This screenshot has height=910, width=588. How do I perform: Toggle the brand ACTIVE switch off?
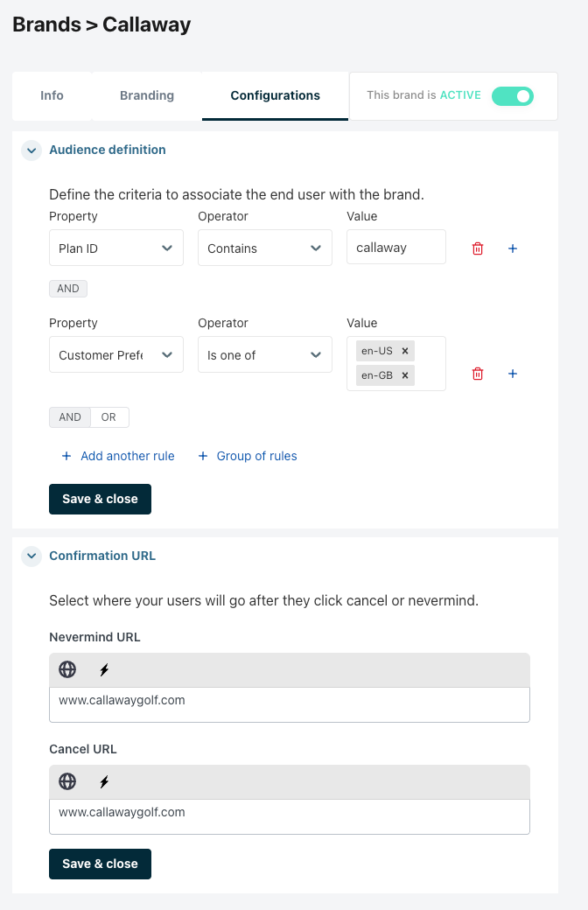click(512, 95)
